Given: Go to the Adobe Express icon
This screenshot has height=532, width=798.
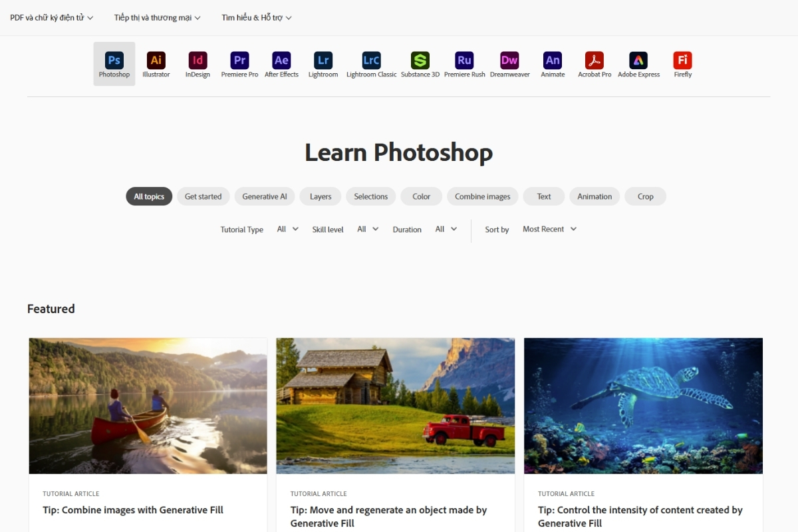Looking at the screenshot, I should click(638, 64).
